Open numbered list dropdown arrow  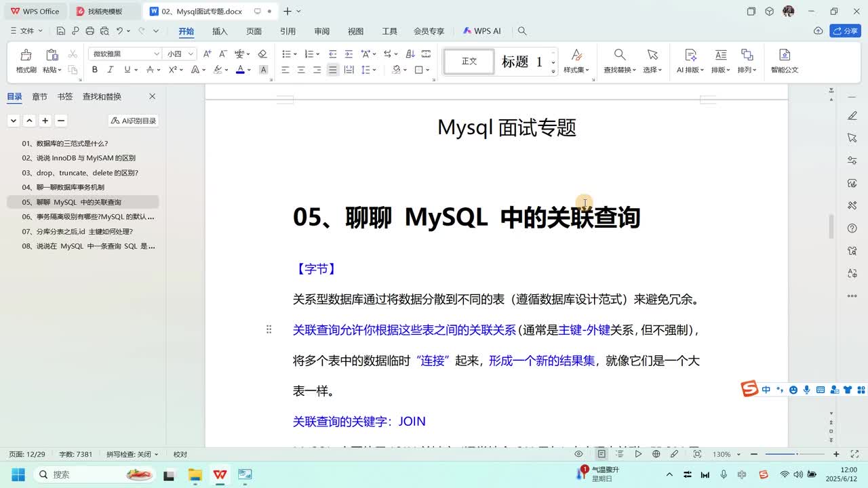[x=318, y=54]
